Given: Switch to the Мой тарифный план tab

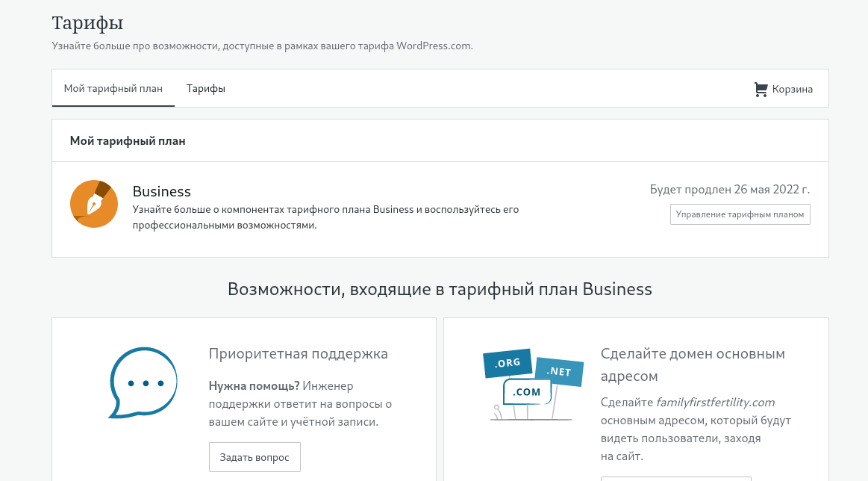Looking at the screenshot, I should [113, 88].
